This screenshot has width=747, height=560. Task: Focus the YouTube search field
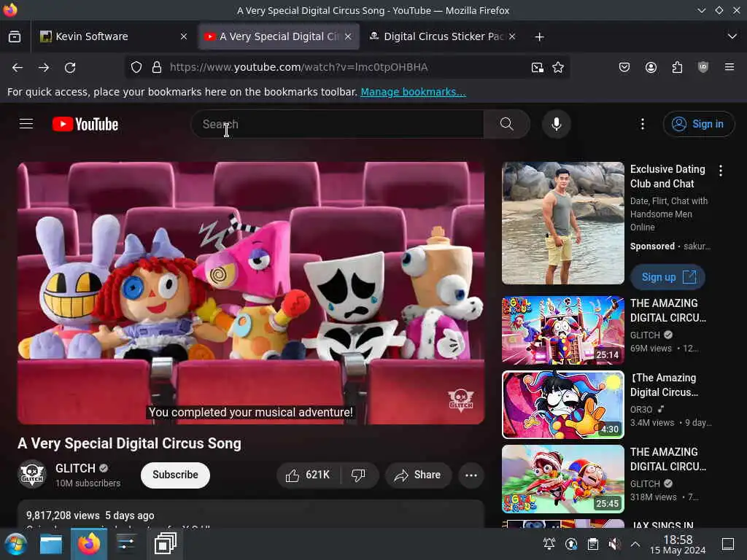(337, 124)
